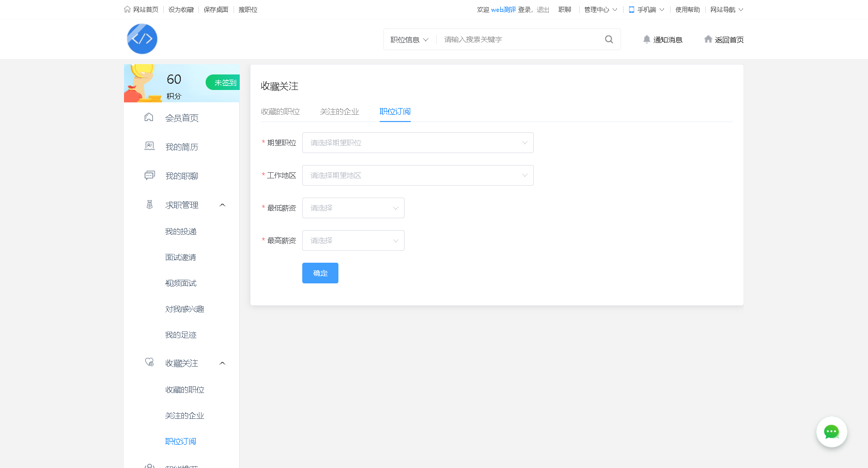Click the search magnifier icon
The height and width of the screenshot is (468, 868).
click(x=609, y=39)
